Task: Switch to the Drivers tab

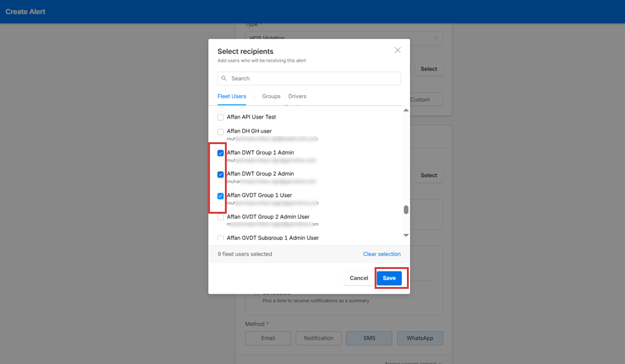Action: click(297, 97)
